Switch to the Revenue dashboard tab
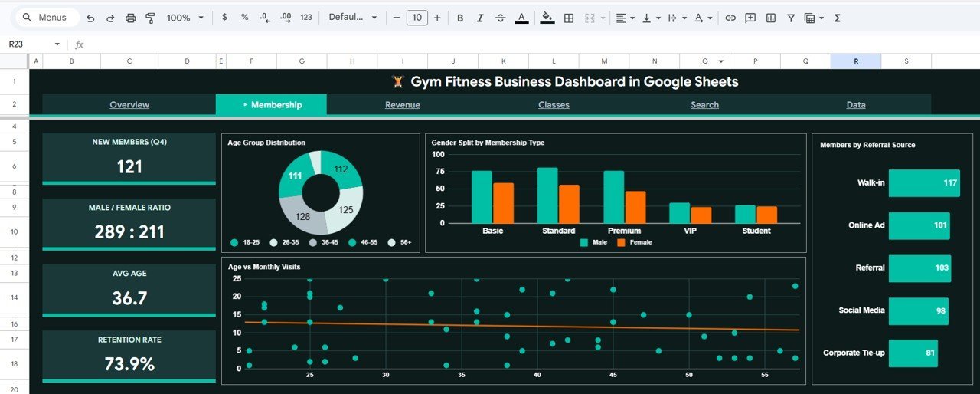Screen dimensions: 980x394 (402, 105)
